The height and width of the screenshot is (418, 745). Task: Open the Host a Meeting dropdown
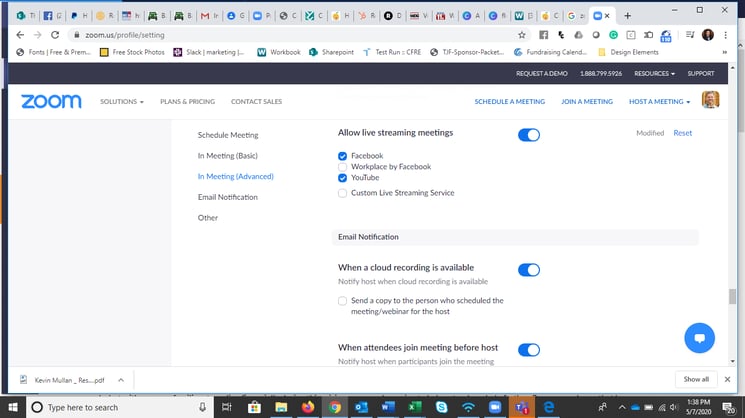[659, 101]
